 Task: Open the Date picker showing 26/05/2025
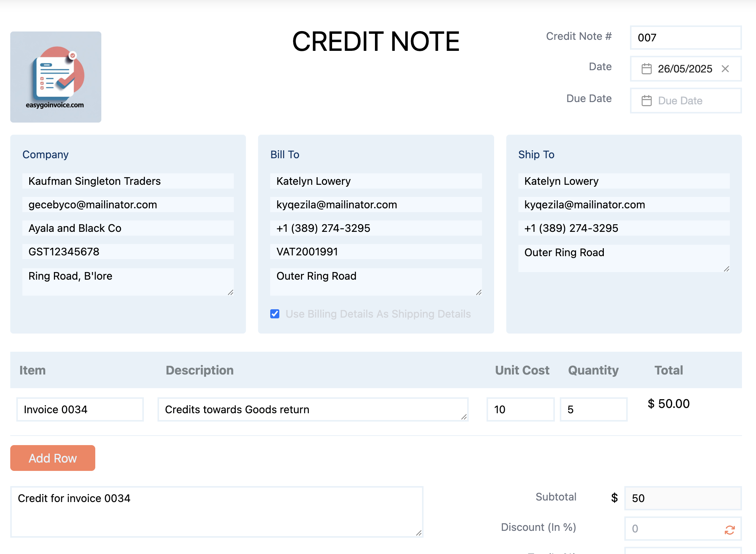point(685,69)
